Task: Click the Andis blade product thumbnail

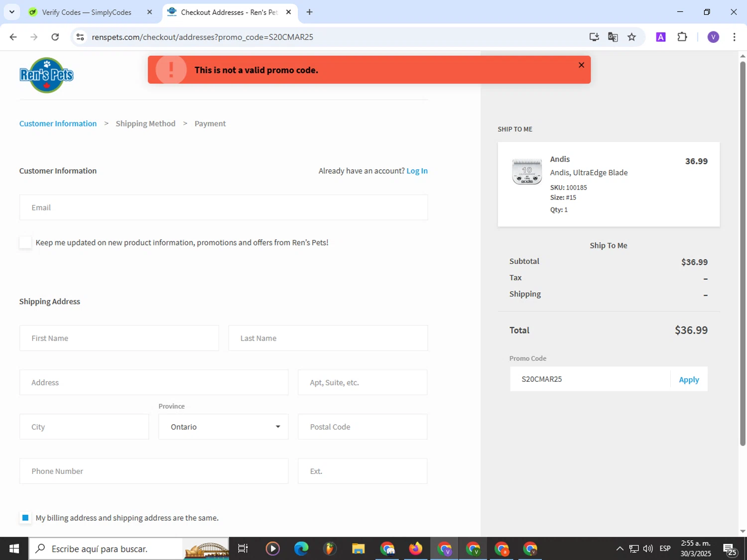Action: pos(527,172)
